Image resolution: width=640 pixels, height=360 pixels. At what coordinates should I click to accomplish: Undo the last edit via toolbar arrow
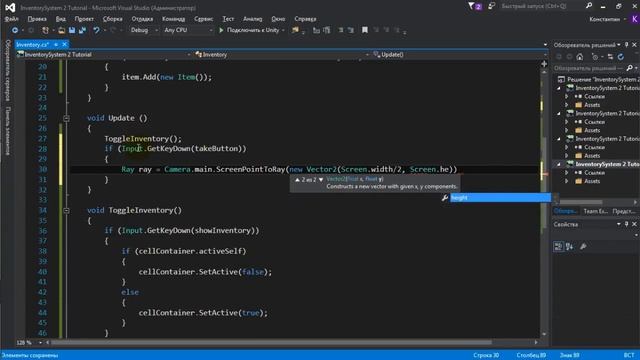96,30
